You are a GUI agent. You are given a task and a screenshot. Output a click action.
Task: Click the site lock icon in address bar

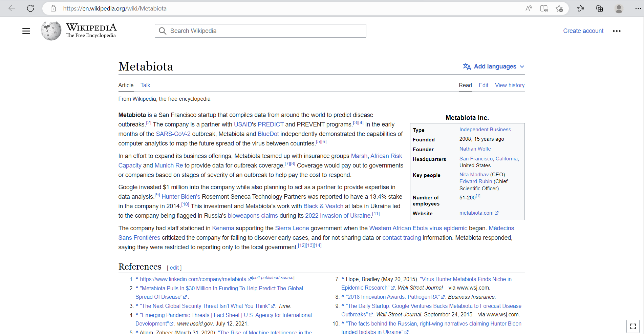(53, 8)
